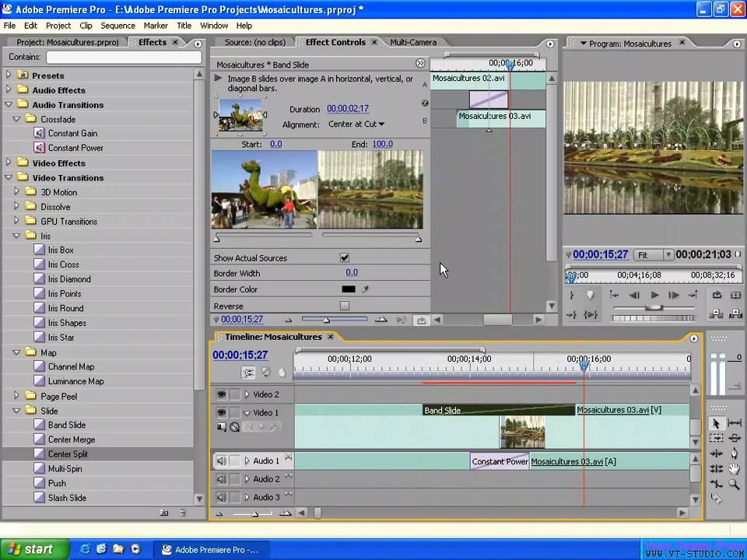The height and width of the screenshot is (560, 747).
Task: Enable the Reverse checkbox
Action: 345,306
